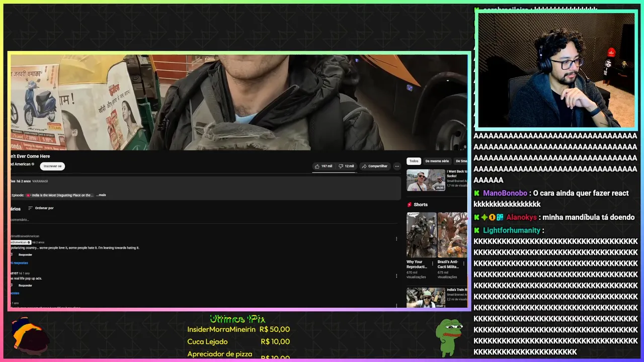Click the InsiderMorraMineirin Pix entry
The image size is (644, 362).
(238, 329)
